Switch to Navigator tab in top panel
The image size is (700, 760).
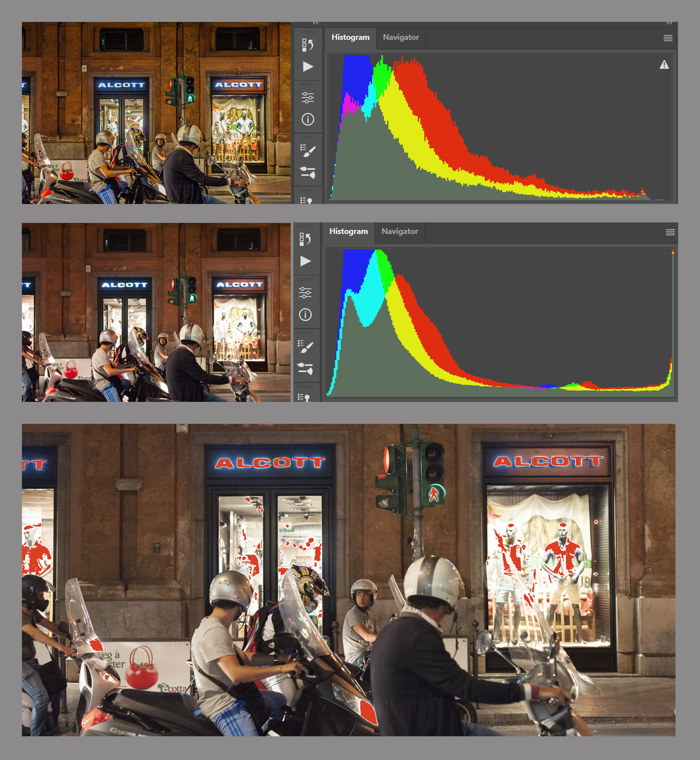coord(401,38)
